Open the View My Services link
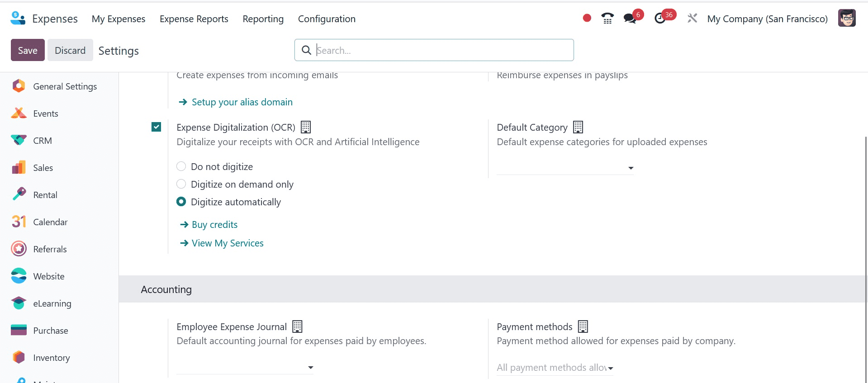868x383 pixels. (228, 243)
